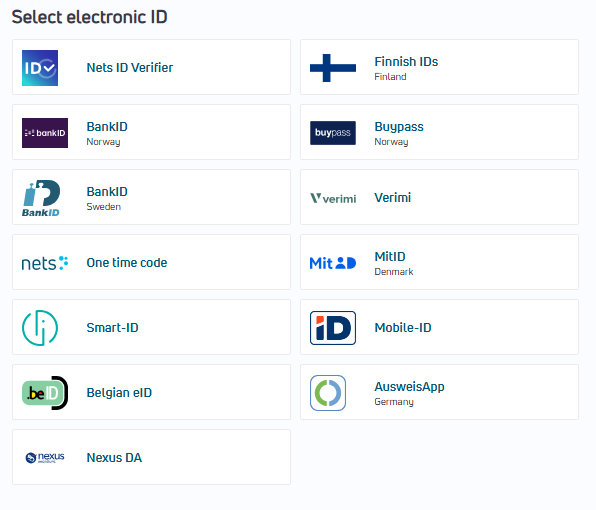The image size is (596, 510).
Task: Click the AusweisApp green circle icon
Action: (x=328, y=393)
